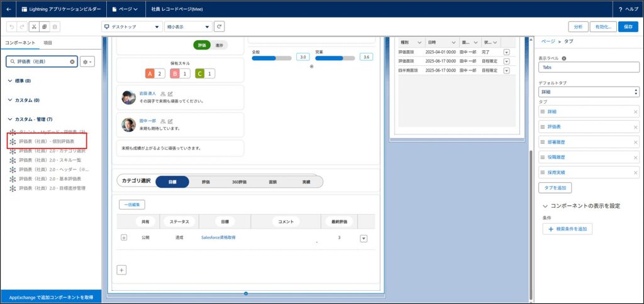Open the gear filter menu beside search
Screen dimensions: 644x304
pyautogui.click(x=87, y=62)
